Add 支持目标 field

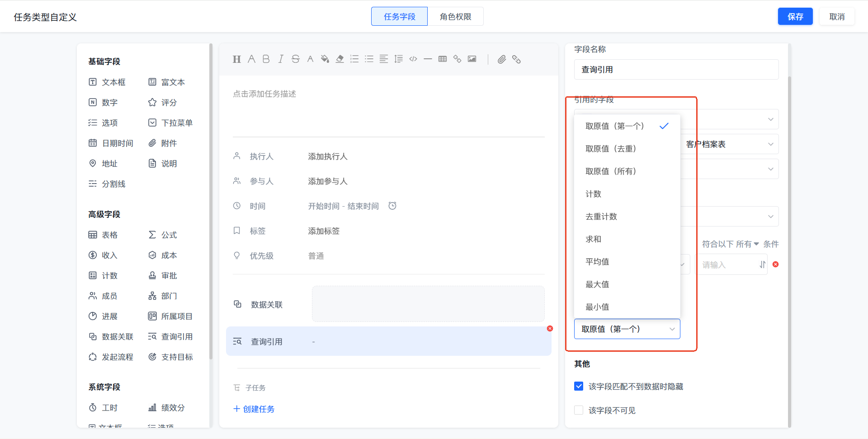click(x=170, y=357)
